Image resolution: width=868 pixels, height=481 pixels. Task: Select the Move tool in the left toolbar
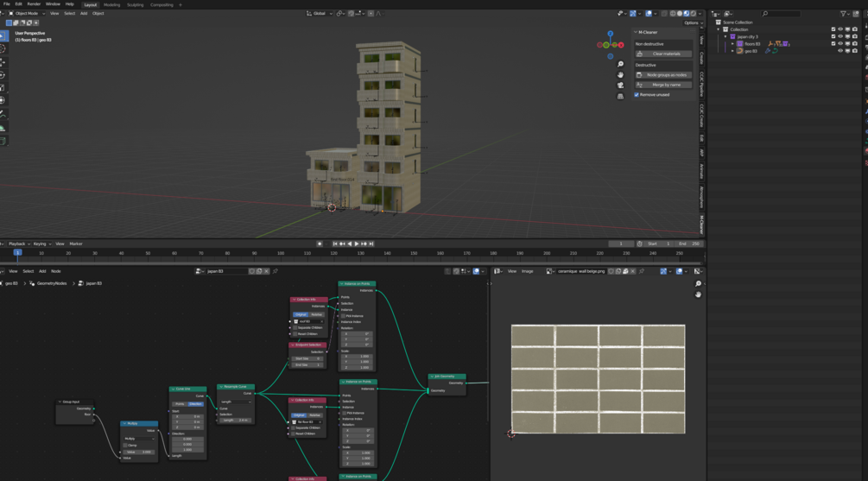pyautogui.click(x=3, y=62)
